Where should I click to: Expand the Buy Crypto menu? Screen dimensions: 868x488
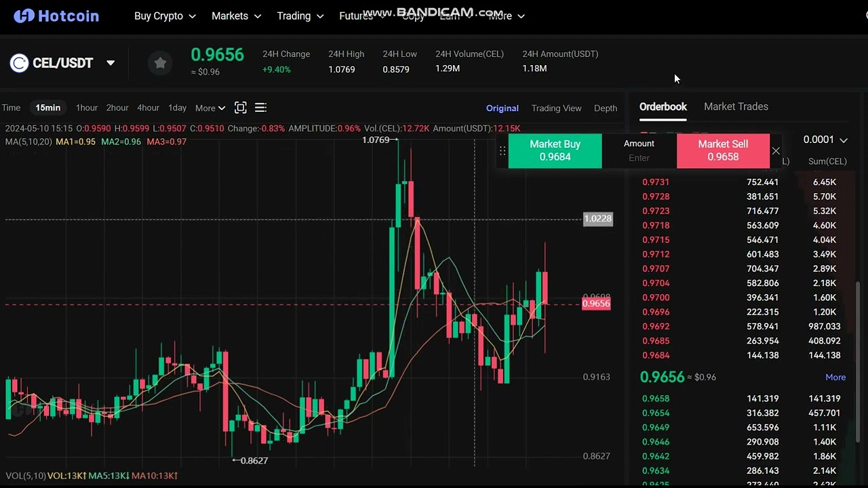165,16
